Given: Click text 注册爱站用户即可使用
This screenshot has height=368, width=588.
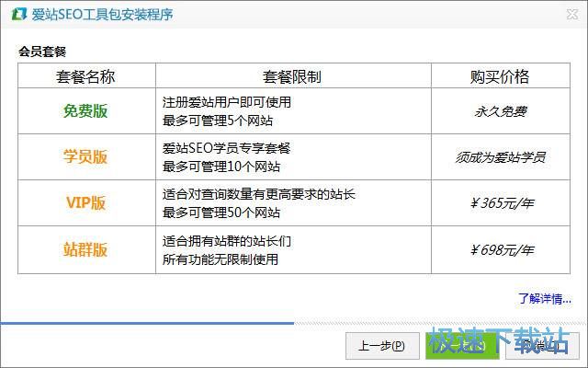Looking at the screenshot, I should click(x=227, y=102).
